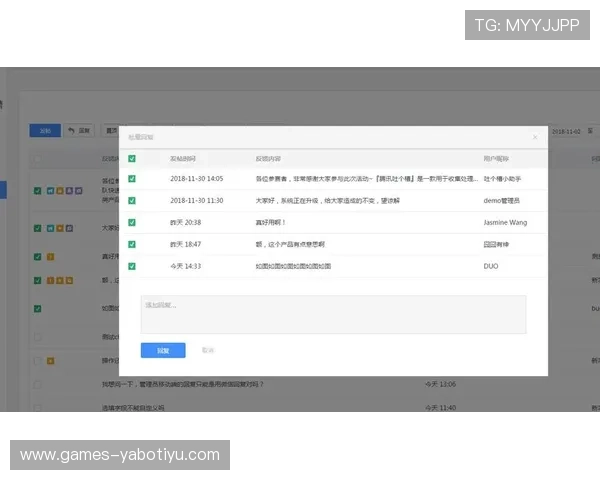Toggle the header select-all checkbox in the background list
This screenshot has height=480, width=600.
click(x=38, y=159)
